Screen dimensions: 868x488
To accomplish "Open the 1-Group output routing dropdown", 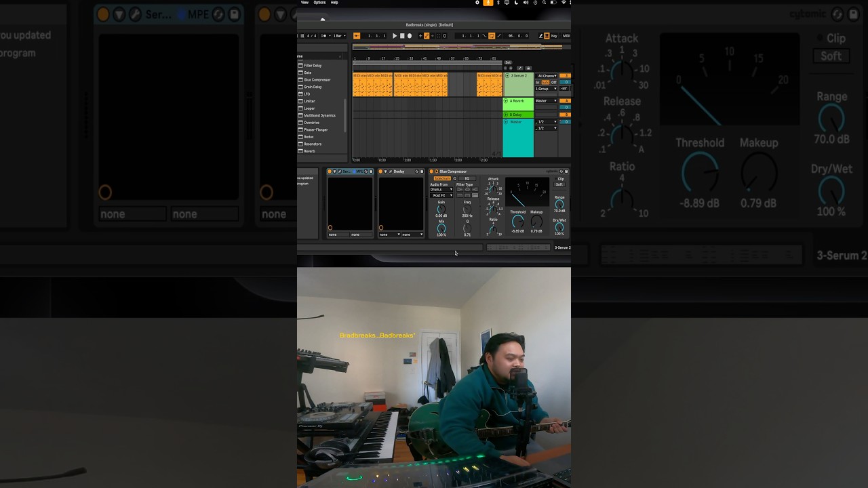I will pyautogui.click(x=546, y=89).
